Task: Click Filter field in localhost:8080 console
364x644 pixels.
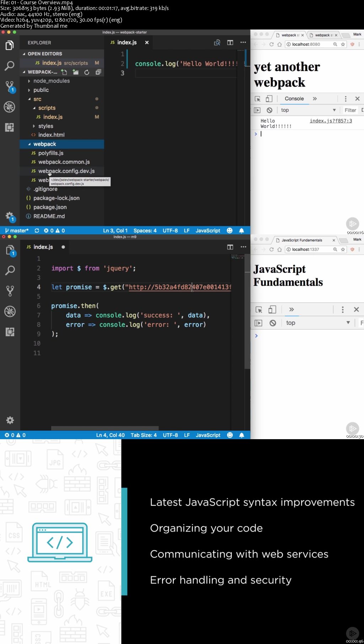Action: click(x=350, y=110)
